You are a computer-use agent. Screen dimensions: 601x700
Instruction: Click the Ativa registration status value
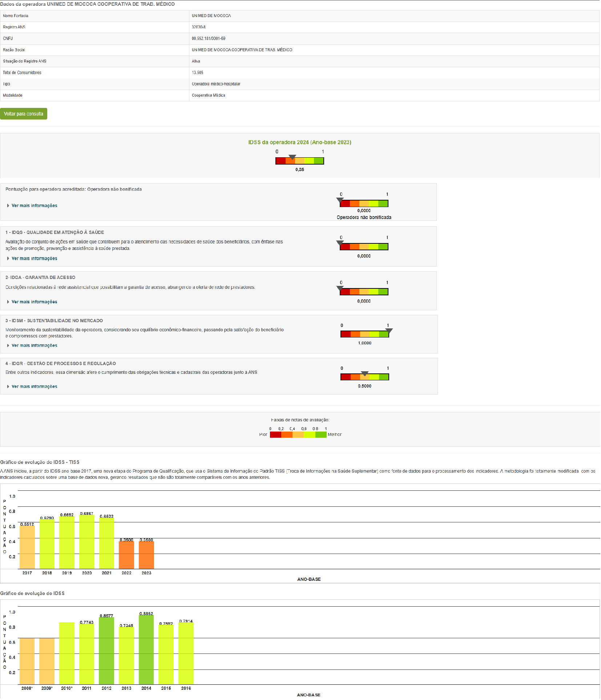click(196, 61)
